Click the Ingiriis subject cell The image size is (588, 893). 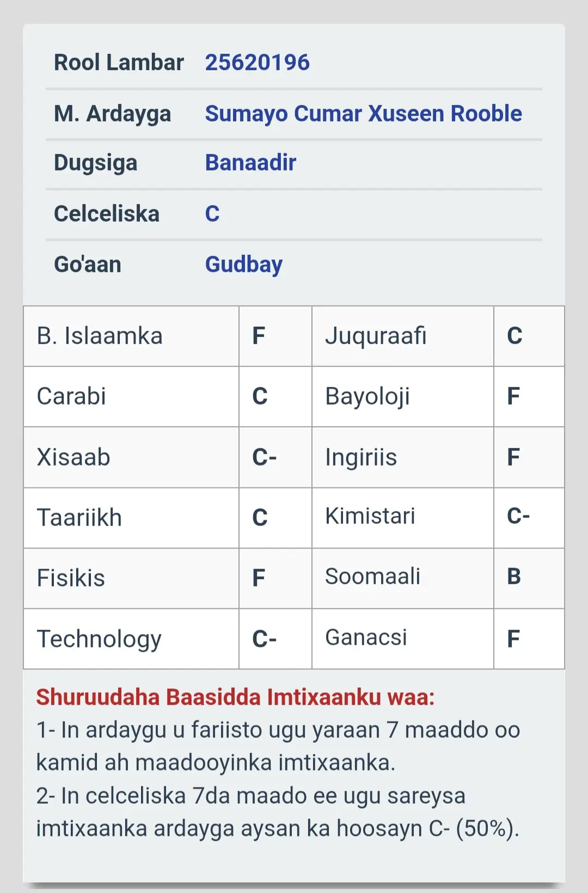(403, 457)
